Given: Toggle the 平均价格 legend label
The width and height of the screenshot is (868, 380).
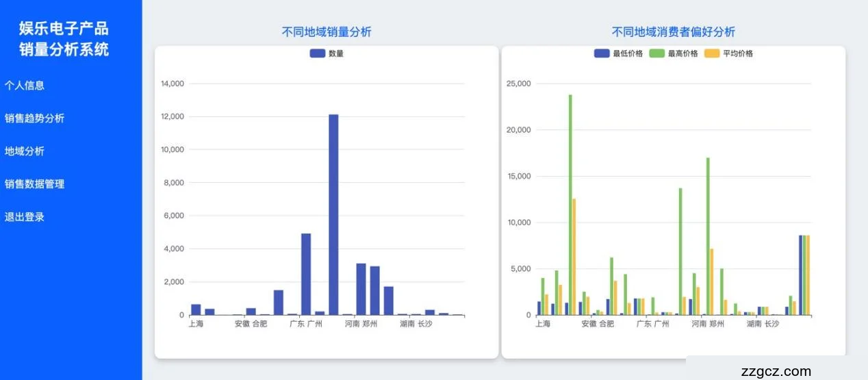Looking at the screenshot, I should point(738,53).
